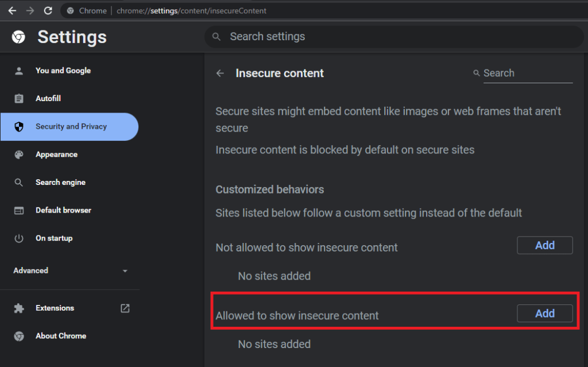The height and width of the screenshot is (367, 588).
Task: Select the You and Google profile icon
Action: pos(19,70)
